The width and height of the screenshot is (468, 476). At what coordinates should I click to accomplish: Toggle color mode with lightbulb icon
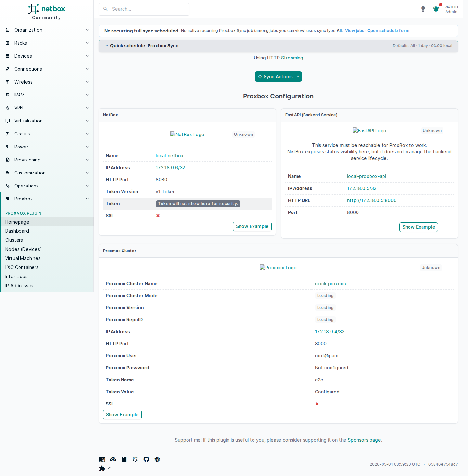(423, 9)
